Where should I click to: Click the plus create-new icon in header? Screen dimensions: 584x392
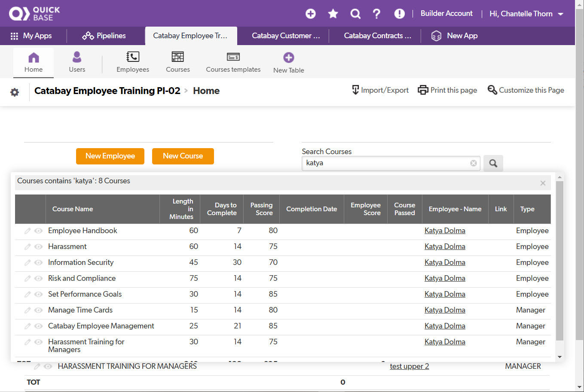(311, 14)
